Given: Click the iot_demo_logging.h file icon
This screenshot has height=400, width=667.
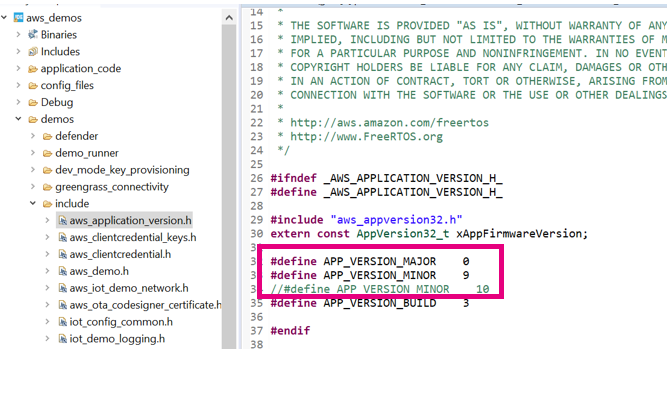Looking at the screenshot, I should click(x=63, y=339).
